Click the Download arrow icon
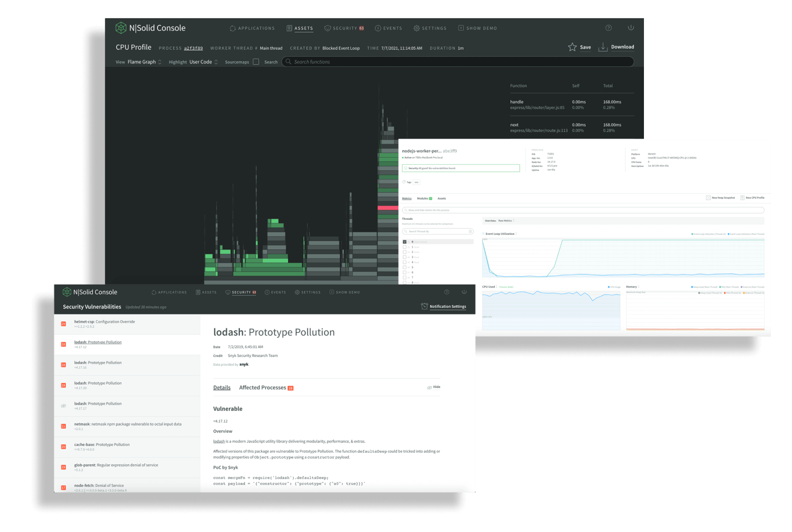Image resolution: width=792 pixels, height=532 pixels. pos(603,47)
